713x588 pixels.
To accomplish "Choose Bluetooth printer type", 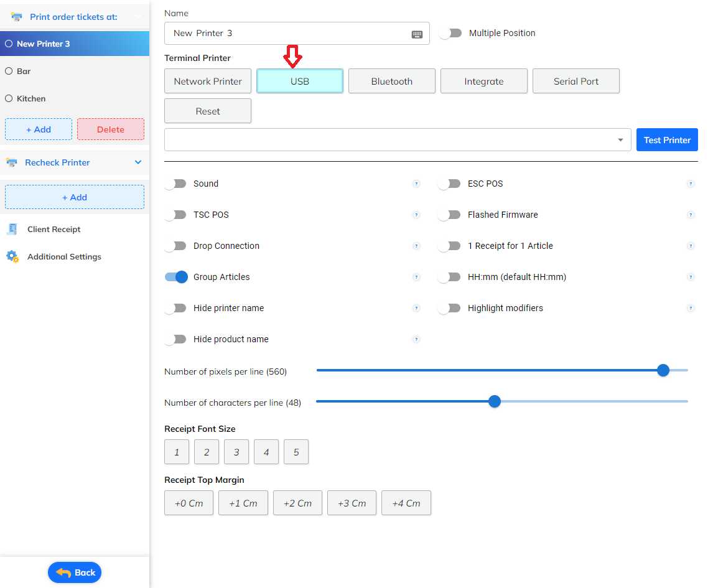I will (x=392, y=81).
